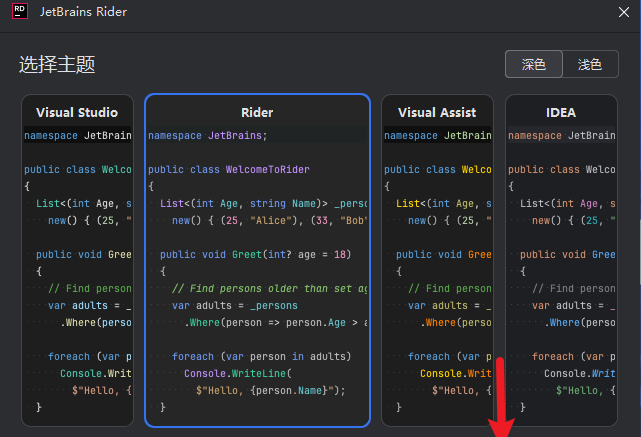Select the Rider theme card
Viewport: 641px width, 437px height.
pyautogui.click(x=258, y=260)
